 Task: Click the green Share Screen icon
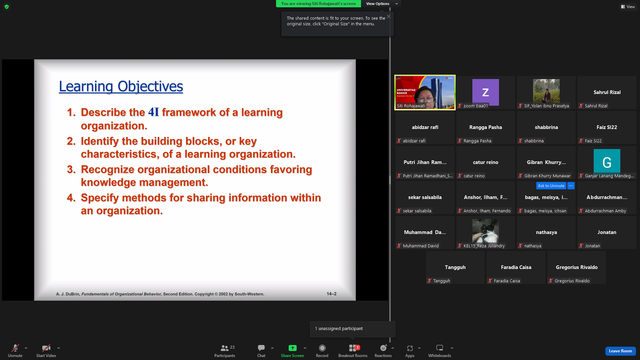292,348
